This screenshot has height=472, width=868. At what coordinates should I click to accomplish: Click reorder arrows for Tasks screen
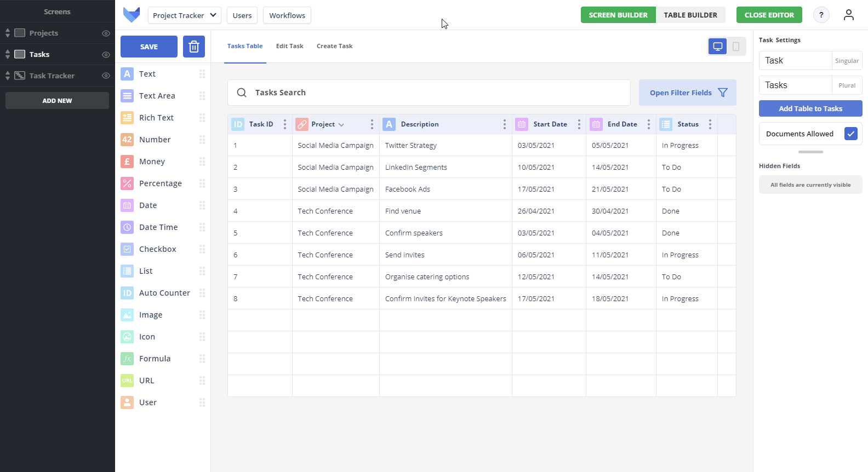(x=8, y=54)
